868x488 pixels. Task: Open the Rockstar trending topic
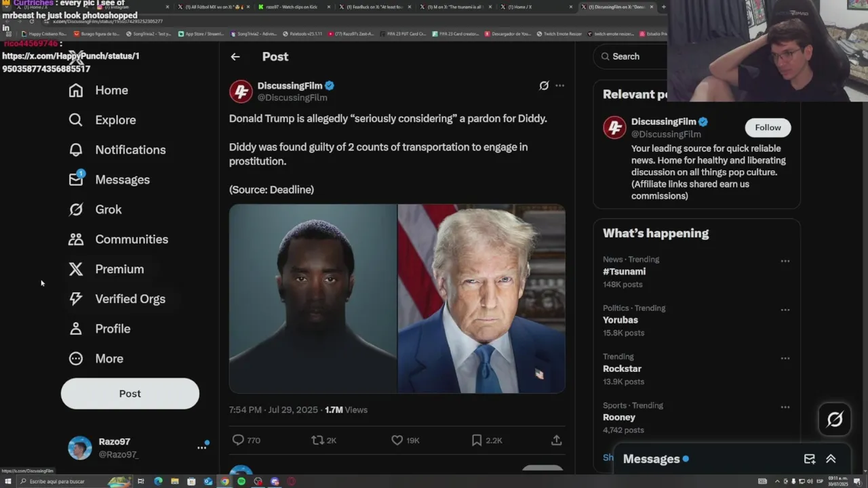(622, 369)
